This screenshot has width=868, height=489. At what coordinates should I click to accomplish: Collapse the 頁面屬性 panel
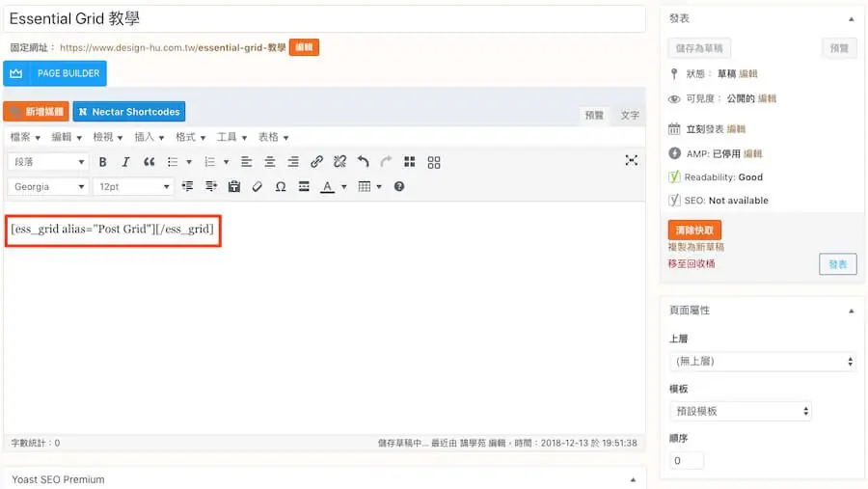tap(852, 312)
